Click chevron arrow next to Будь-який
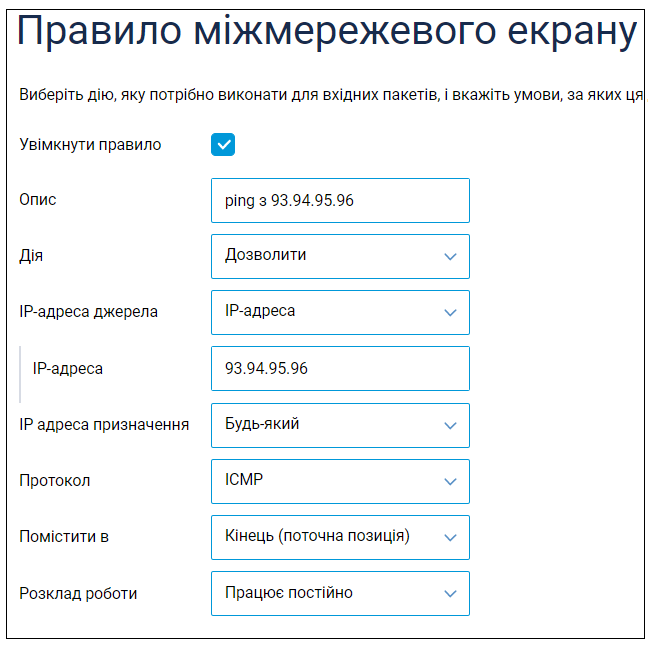This screenshot has width=648, height=667. tap(450, 425)
